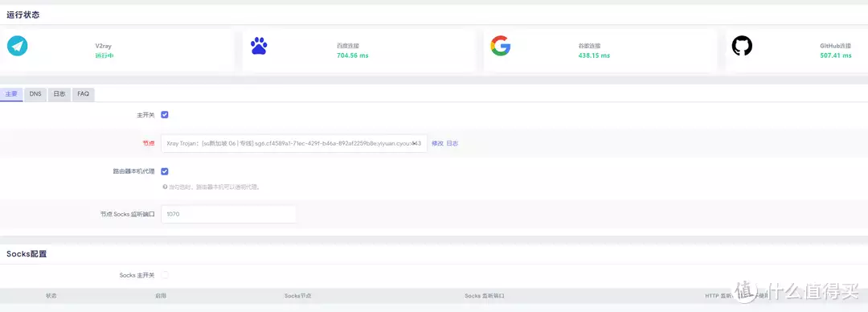Focus the 节点 Socks 监听端口 field
Screen dimensions: 868x312
[228, 214]
